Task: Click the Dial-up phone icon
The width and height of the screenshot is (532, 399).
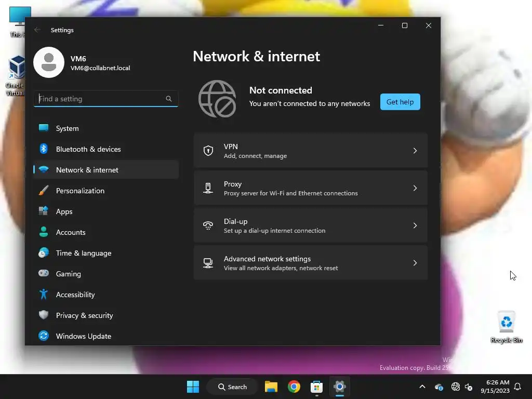Action: coord(208,225)
